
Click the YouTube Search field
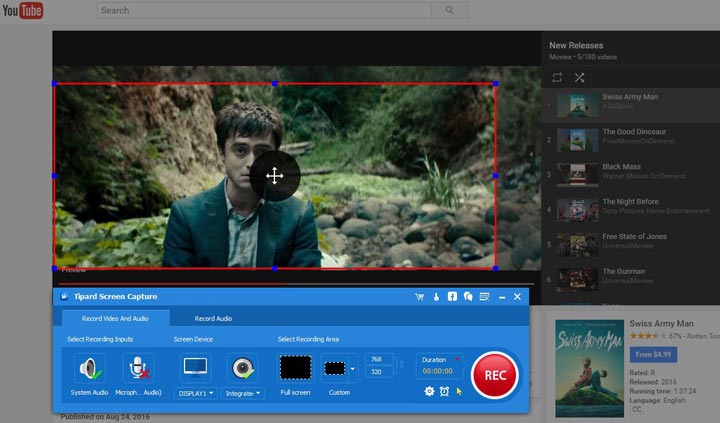click(264, 11)
